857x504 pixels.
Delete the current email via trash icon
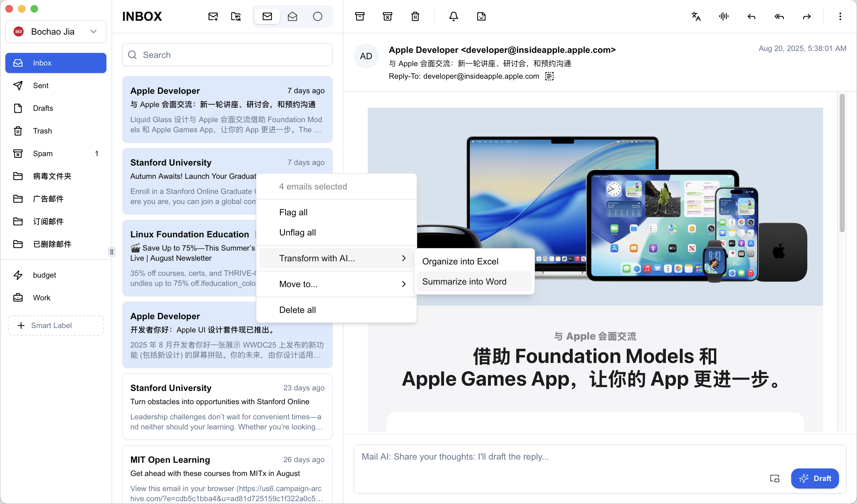coord(415,16)
